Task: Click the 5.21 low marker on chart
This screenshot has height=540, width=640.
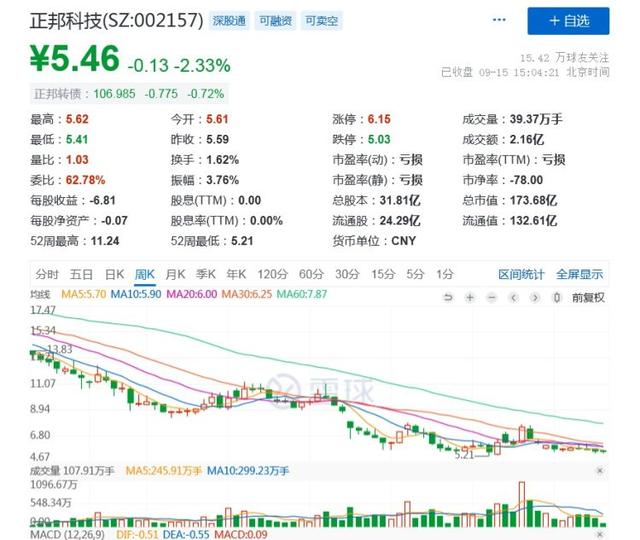Action: click(x=464, y=454)
